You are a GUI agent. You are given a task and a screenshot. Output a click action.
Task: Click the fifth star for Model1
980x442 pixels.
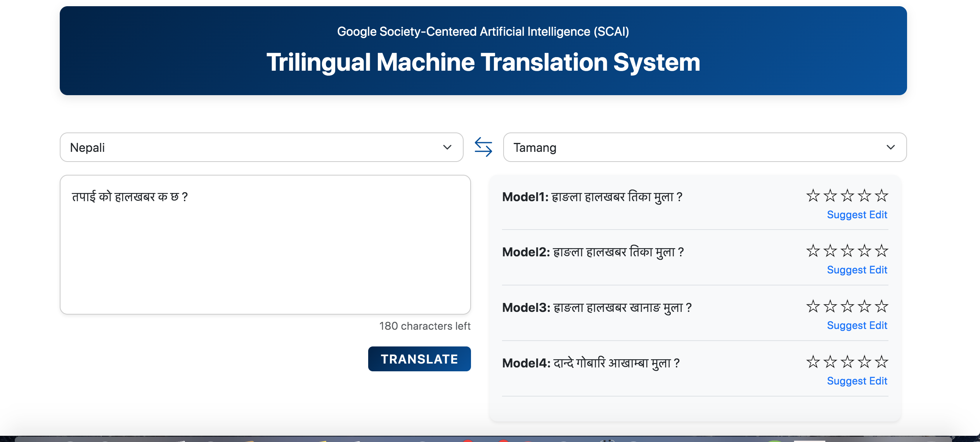pyautogui.click(x=883, y=197)
